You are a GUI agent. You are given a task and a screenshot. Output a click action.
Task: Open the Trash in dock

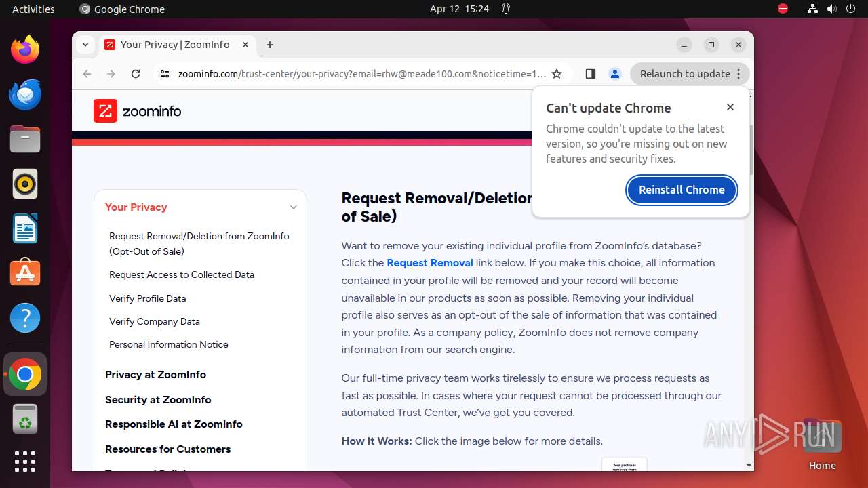coord(25,419)
